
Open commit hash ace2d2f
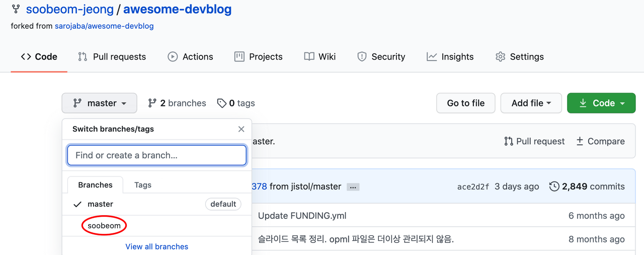click(x=473, y=187)
